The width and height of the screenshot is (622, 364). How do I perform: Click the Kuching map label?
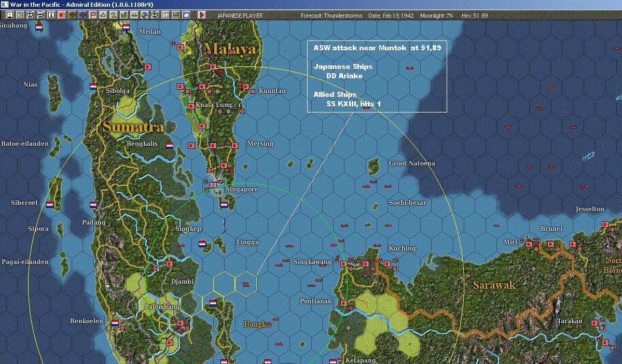point(402,248)
